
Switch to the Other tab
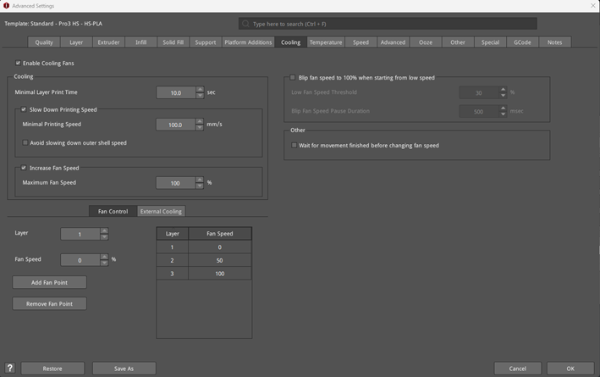click(x=458, y=42)
